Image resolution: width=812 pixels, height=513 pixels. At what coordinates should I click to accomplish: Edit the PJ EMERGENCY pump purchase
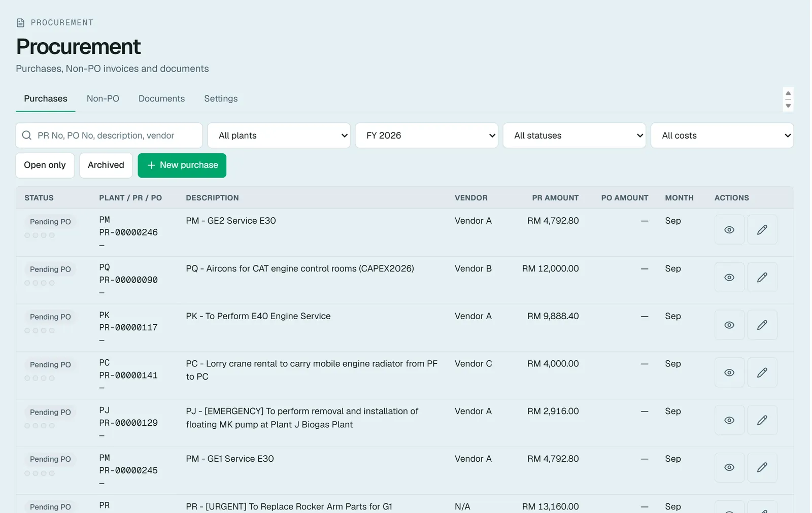pos(762,421)
